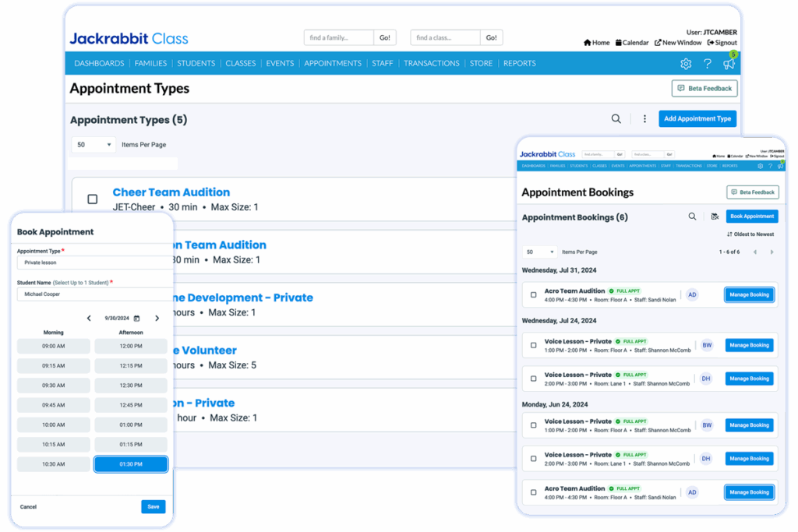The height and width of the screenshot is (532, 798).
Task: Open Items Per Page dropdown in Appointment Bookings
Action: [x=539, y=252]
